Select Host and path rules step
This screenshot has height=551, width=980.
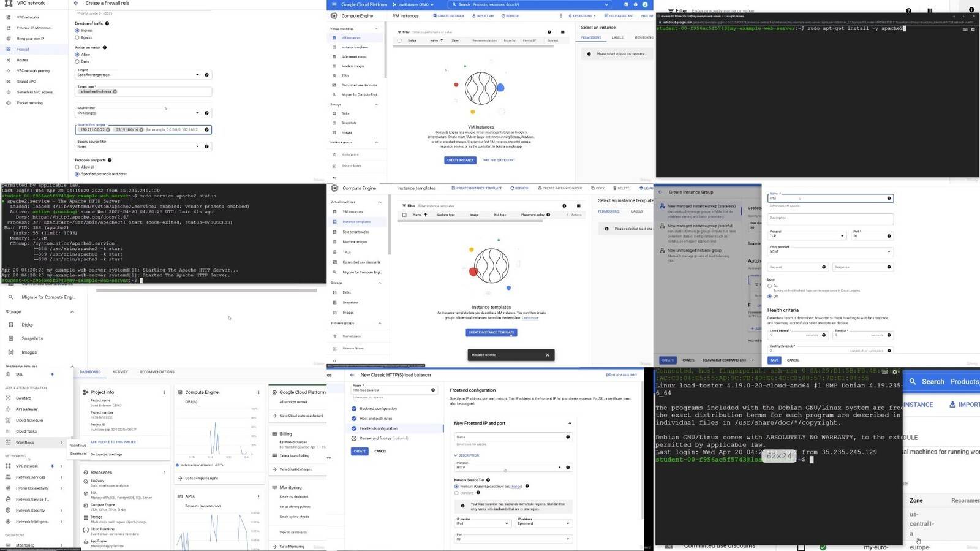(375, 419)
